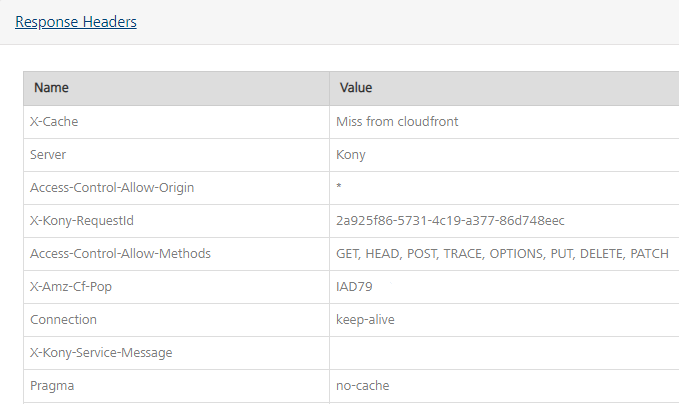Select the asterisk origin value cell

[x=504, y=187]
